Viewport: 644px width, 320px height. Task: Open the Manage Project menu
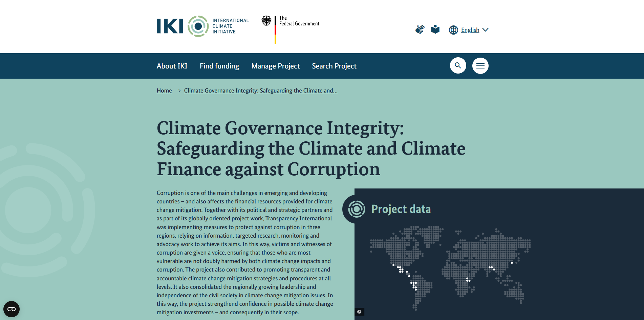pos(275,66)
